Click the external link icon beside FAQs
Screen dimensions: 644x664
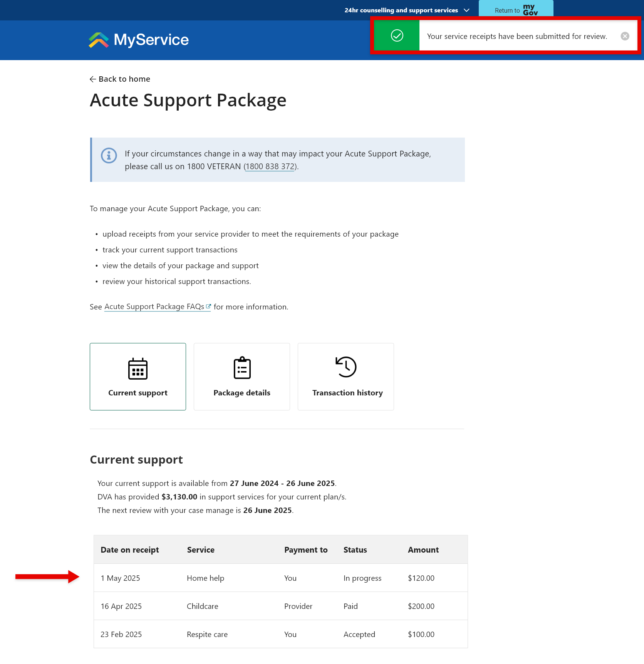(208, 306)
